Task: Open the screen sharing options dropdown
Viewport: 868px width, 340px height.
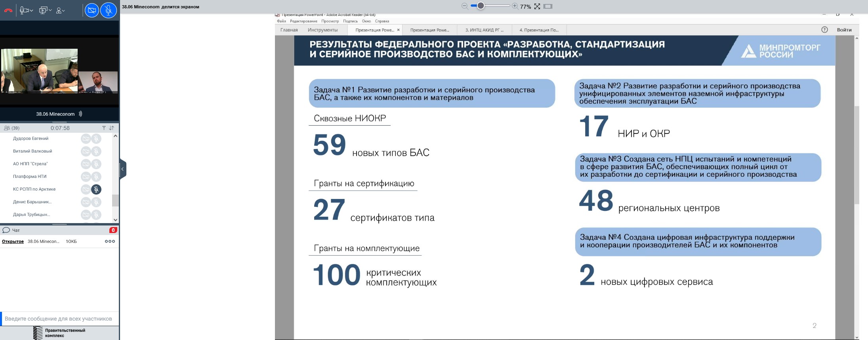Action: click(46, 10)
